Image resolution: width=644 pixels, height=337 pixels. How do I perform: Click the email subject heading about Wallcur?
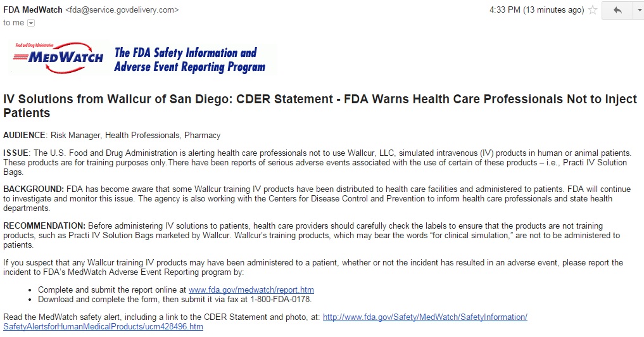320,106
